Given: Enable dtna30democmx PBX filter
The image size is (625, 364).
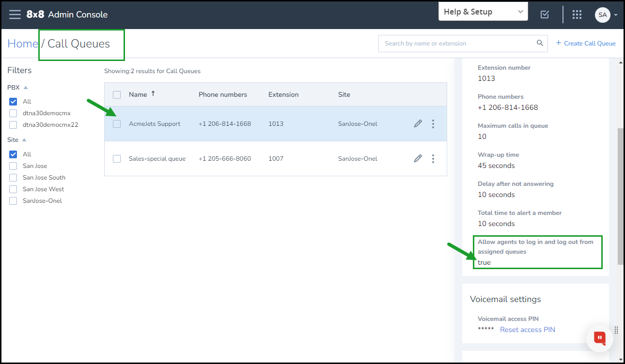Looking at the screenshot, I should (13, 113).
